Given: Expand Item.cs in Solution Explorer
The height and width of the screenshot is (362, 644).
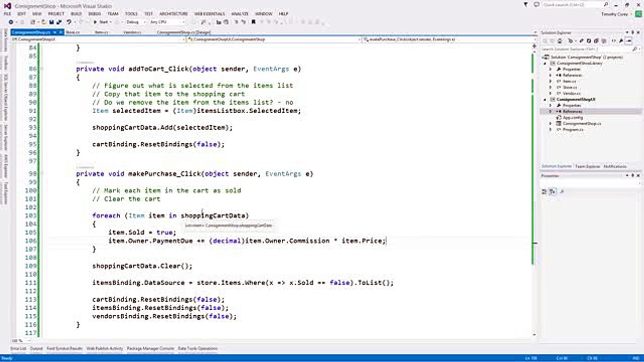Looking at the screenshot, I should (551, 81).
